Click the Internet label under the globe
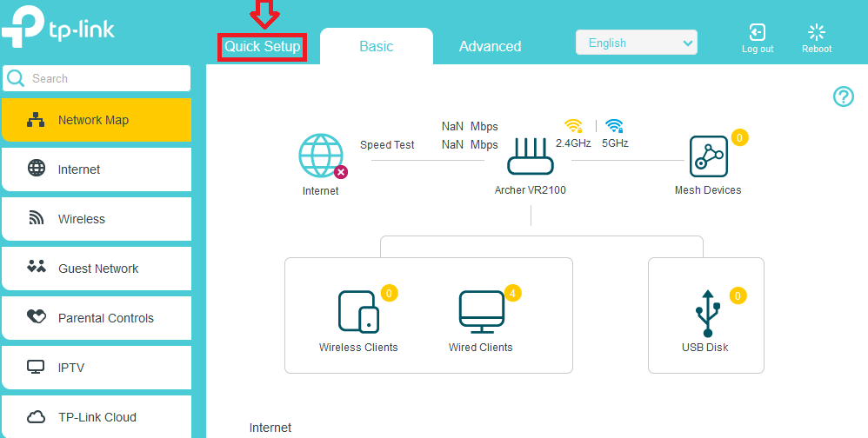This screenshot has height=438, width=868. pos(321,191)
